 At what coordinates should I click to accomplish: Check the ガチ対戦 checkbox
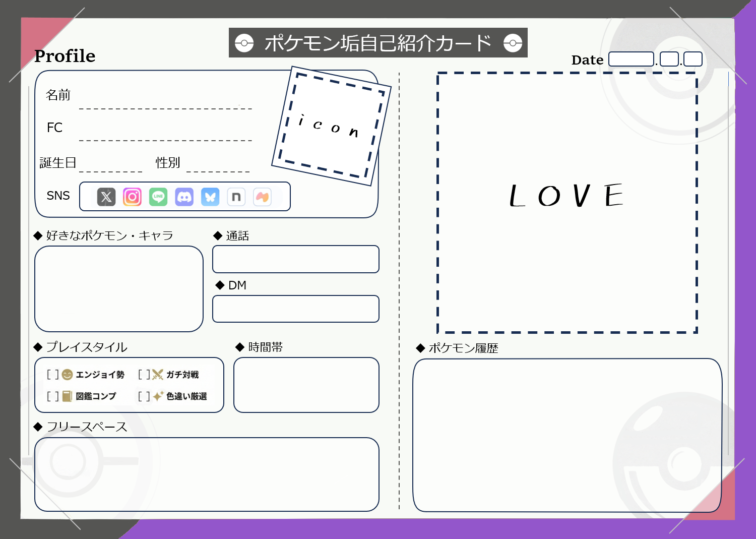tap(144, 374)
